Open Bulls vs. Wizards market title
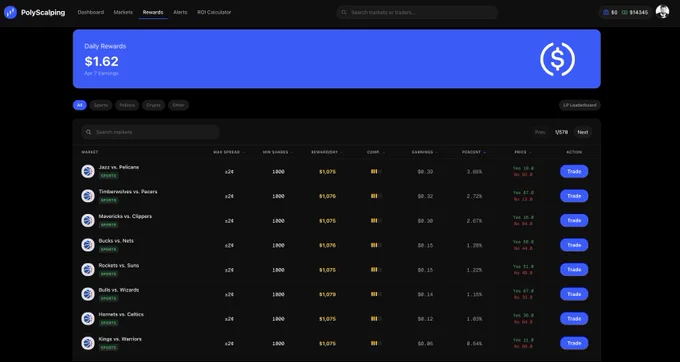680x362 pixels. pyautogui.click(x=119, y=290)
